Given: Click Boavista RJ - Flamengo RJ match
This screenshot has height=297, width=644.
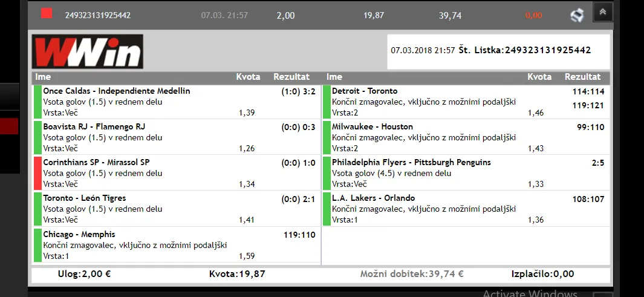Looking at the screenshot, I should tap(94, 126).
